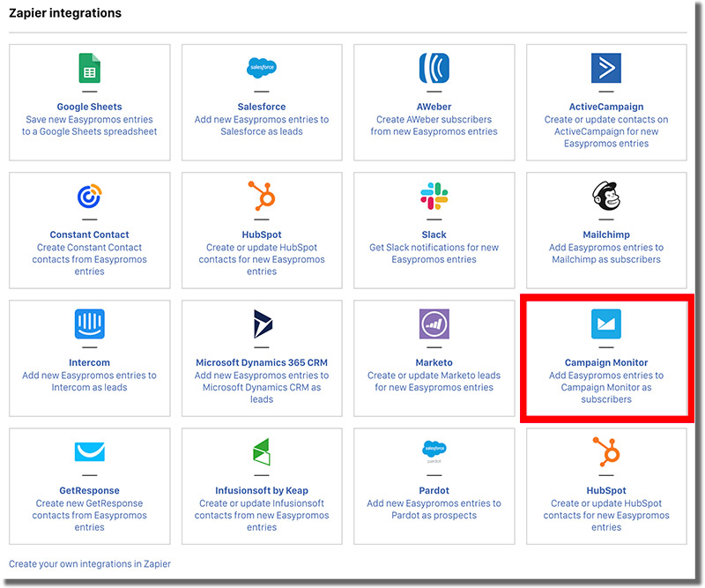705x588 pixels.
Task: Open the Constant Contact title link
Action: [x=90, y=234]
